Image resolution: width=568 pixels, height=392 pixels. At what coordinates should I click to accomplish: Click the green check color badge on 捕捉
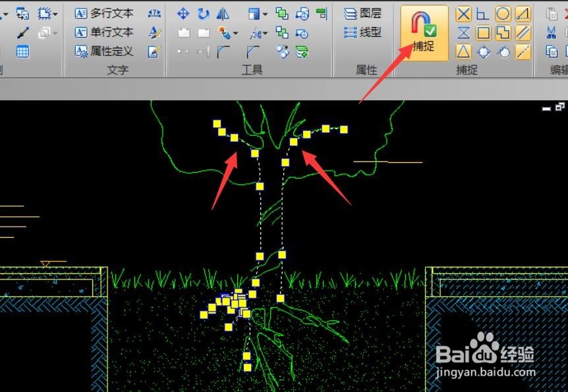[430, 30]
